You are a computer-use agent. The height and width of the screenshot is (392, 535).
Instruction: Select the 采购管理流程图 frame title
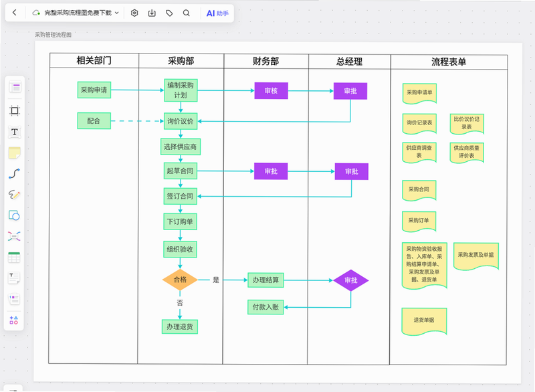[53, 35]
